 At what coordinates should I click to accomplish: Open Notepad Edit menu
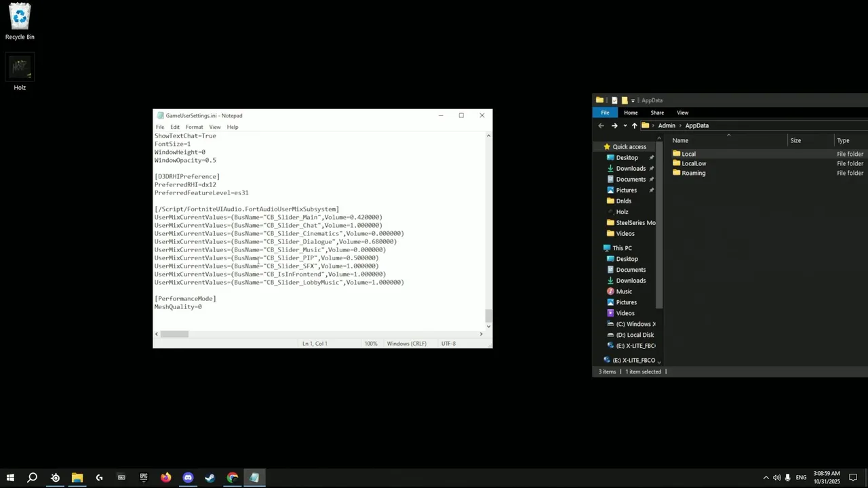[x=175, y=127]
